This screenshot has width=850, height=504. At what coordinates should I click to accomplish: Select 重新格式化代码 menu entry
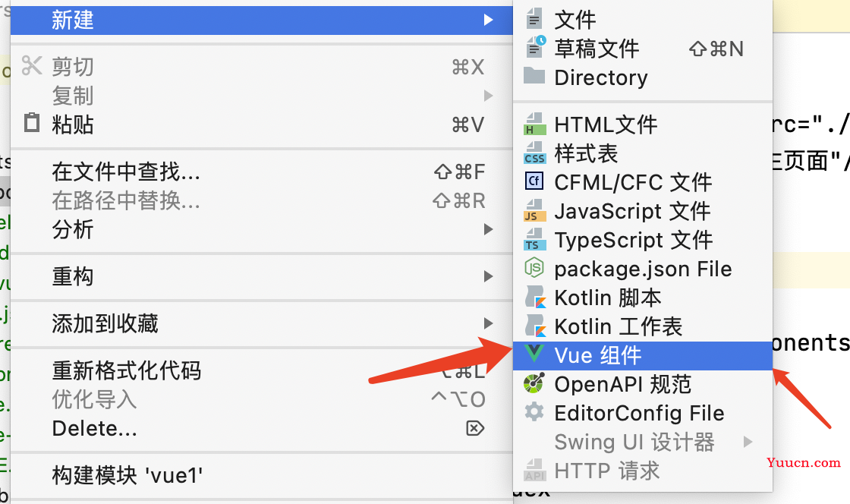pyautogui.click(x=261, y=370)
